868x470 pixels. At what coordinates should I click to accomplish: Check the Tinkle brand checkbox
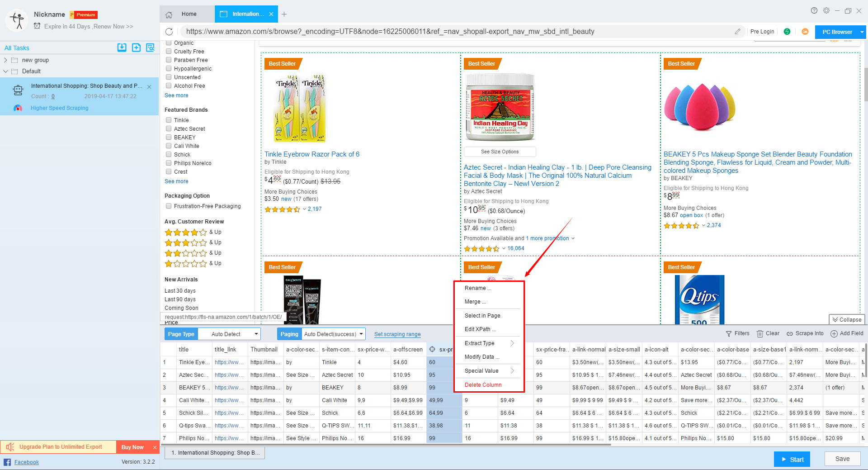pyautogui.click(x=169, y=120)
